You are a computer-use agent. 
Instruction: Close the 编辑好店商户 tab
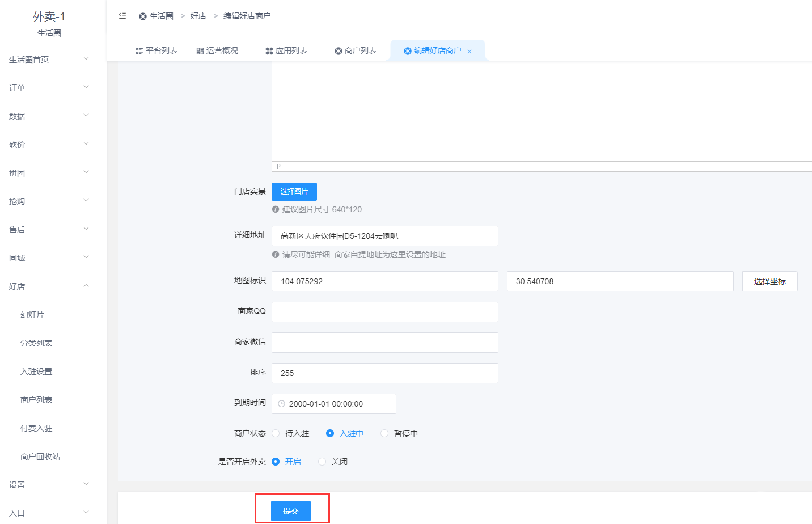pos(470,52)
